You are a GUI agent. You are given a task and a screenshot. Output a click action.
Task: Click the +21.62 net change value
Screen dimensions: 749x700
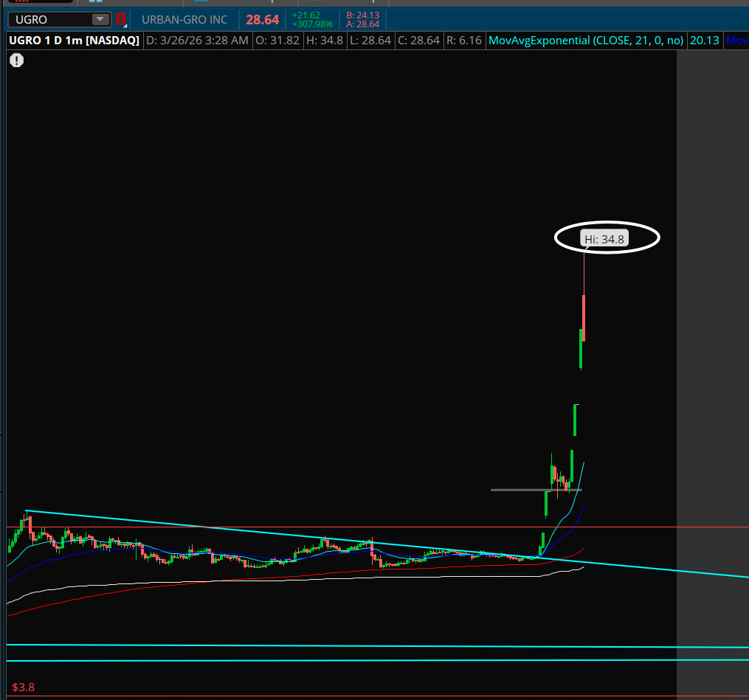[x=306, y=15]
